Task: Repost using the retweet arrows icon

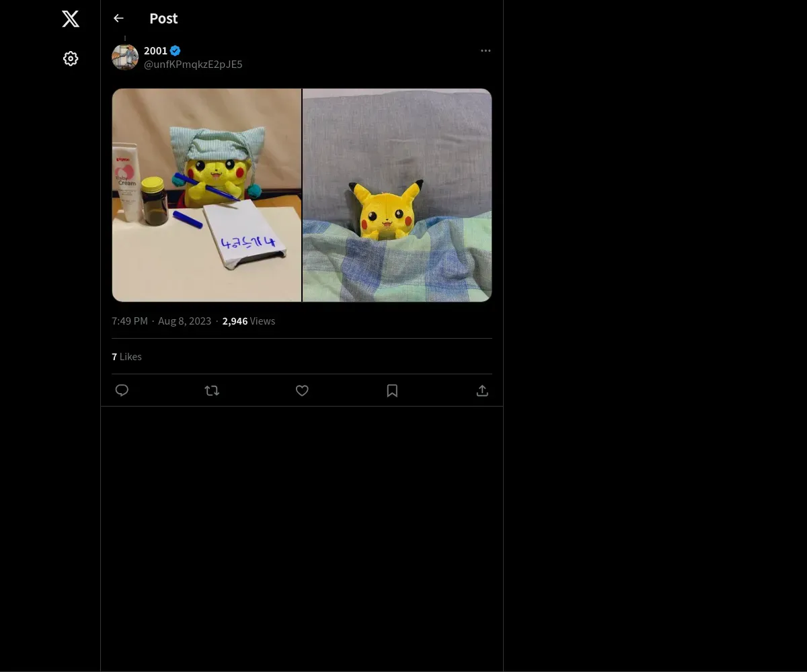Action: 212,390
